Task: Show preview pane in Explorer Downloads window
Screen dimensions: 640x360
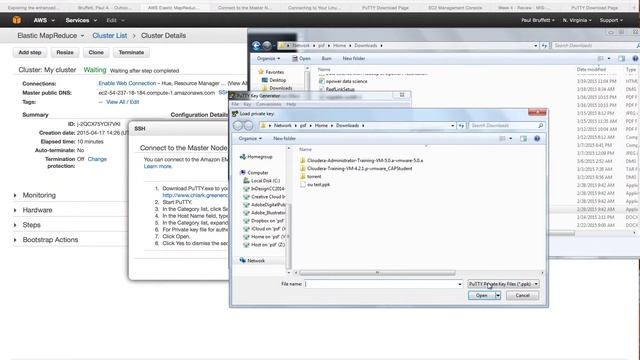Action: [x=621, y=59]
